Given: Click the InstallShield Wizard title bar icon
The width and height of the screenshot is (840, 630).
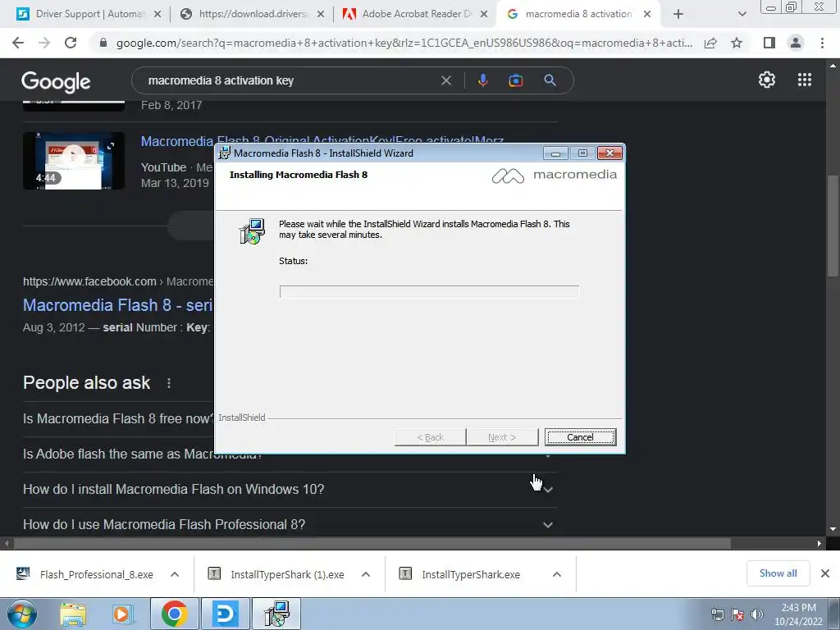Looking at the screenshot, I should pyautogui.click(x=225, y=153).
